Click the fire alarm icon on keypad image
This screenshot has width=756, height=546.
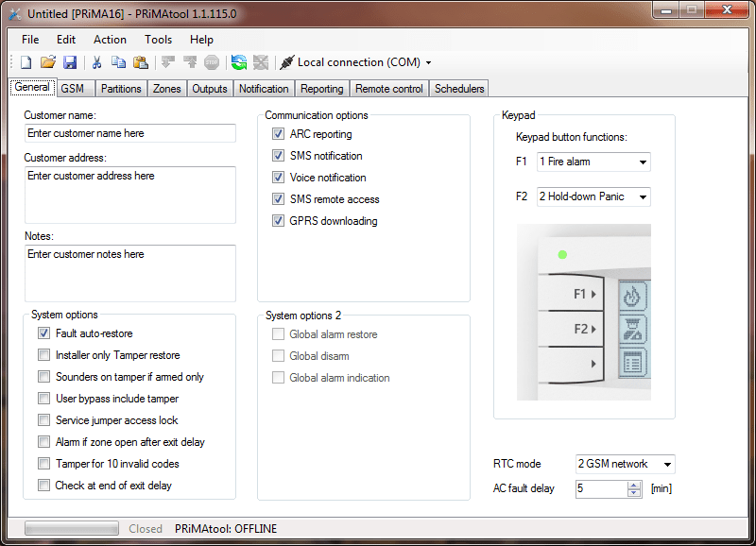pos(631,296)
